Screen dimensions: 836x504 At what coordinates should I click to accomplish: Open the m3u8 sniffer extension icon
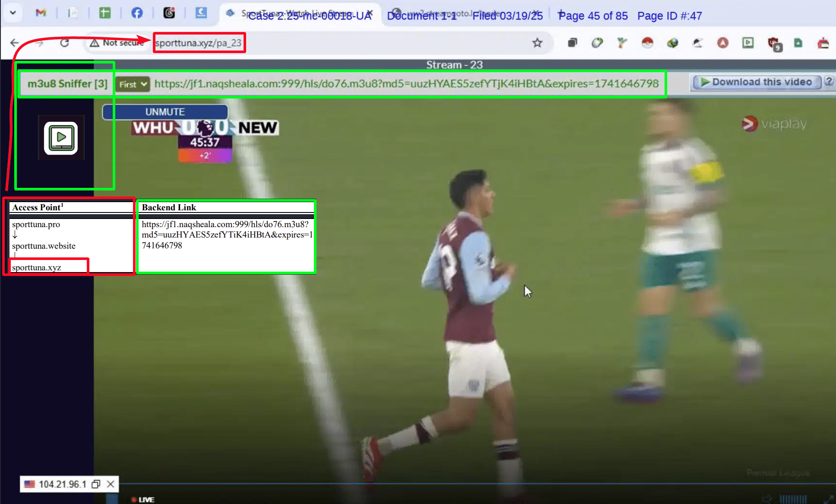[748, 43]
